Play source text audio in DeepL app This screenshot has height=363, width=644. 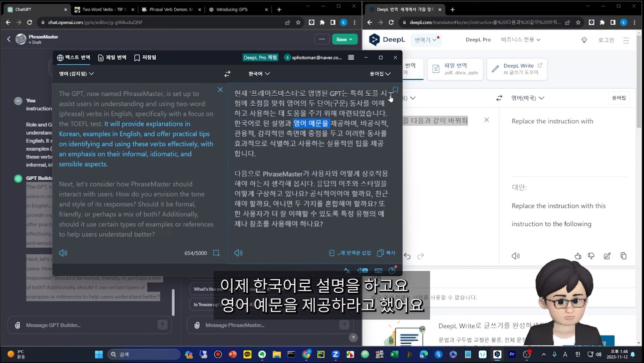pos(63,253)
